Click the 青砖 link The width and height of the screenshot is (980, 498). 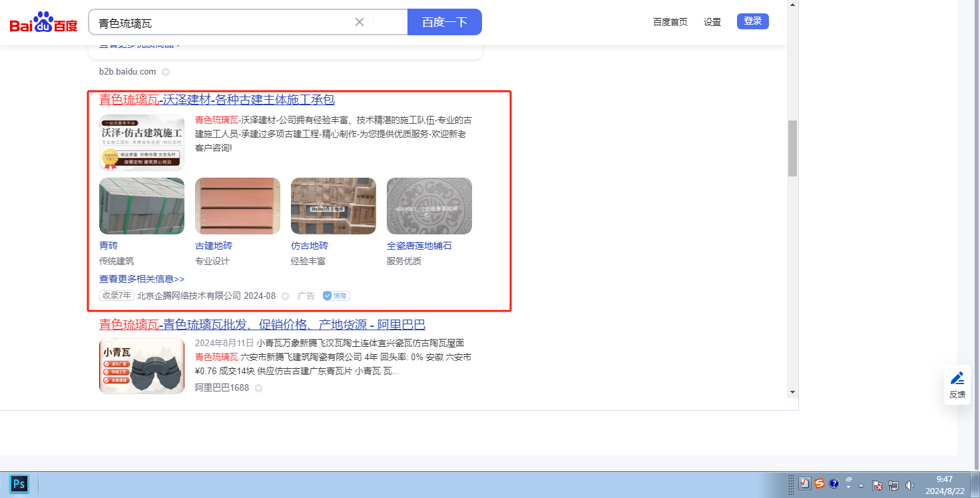pyautogui.click(x=109, y=246)
